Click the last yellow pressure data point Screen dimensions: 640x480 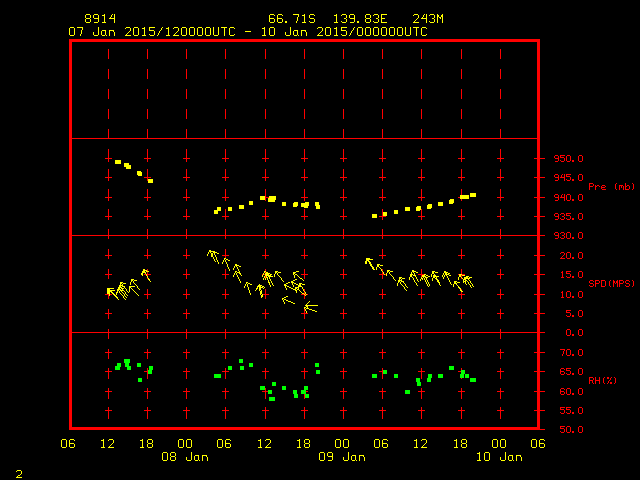(473, 195)
